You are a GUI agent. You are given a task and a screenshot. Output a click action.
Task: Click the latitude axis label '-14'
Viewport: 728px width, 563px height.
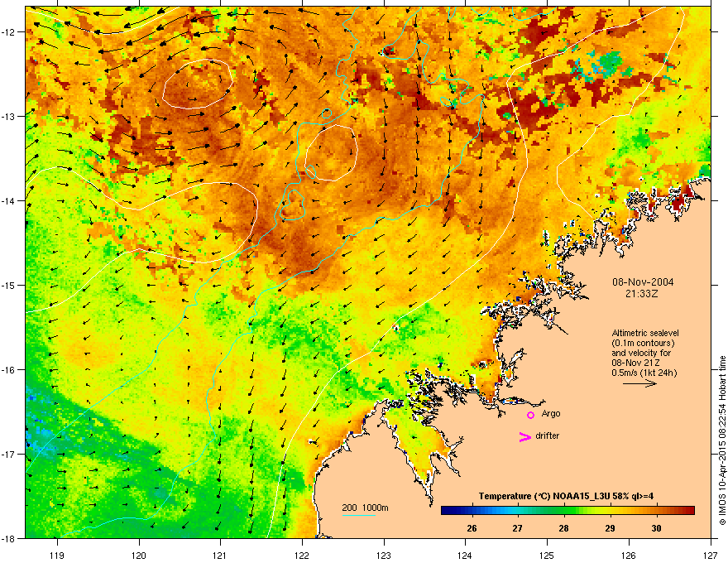(x=9, y=200)
